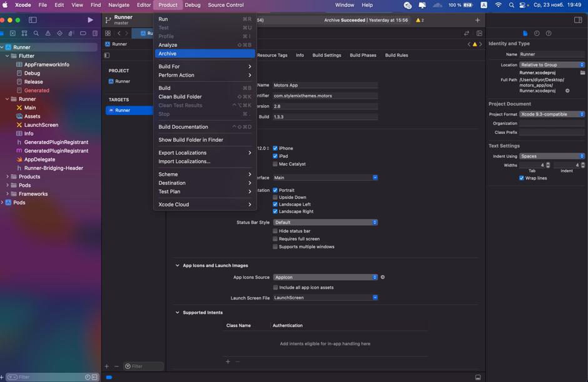
Task: Open the Issue navigator warning icon
Action: 48,34
